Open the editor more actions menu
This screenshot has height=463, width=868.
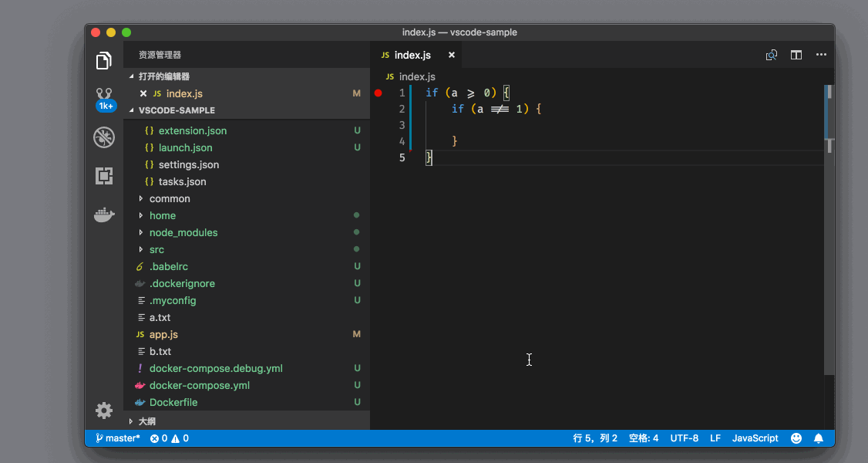click(821, 55)
